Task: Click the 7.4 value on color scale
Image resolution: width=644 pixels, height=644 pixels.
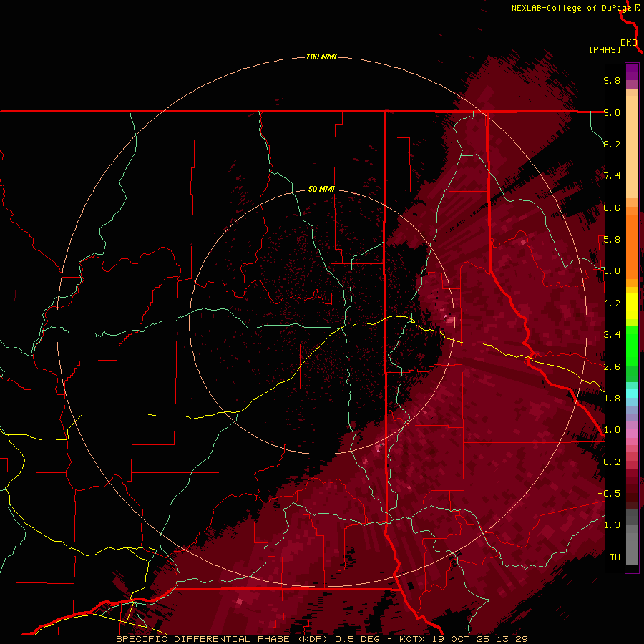Action: [612, 176]
